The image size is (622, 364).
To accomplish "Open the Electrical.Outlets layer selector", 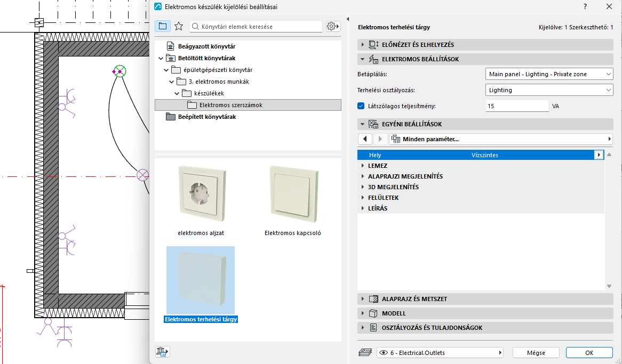I will click(440, 352).
